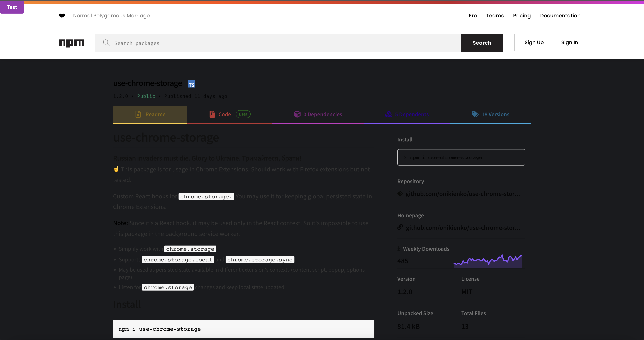The height and width of the screenshot is (340, 644).
Task: Click the fork icon on the Dependents tab
Action: coord(389,114)
